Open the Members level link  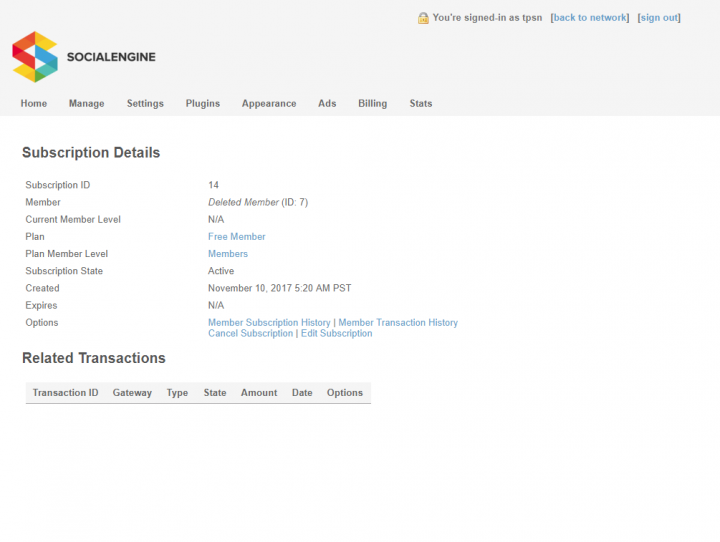[228, 254]
